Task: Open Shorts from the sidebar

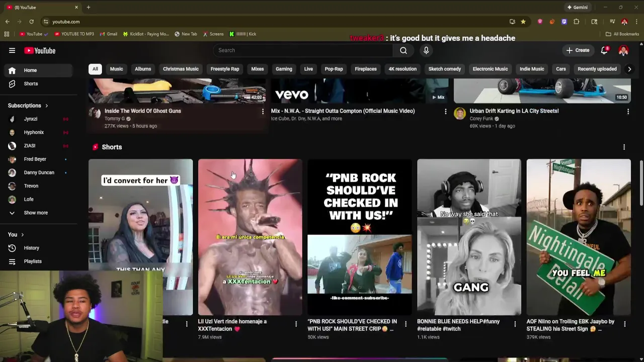Action: click(x=39, y=83)
